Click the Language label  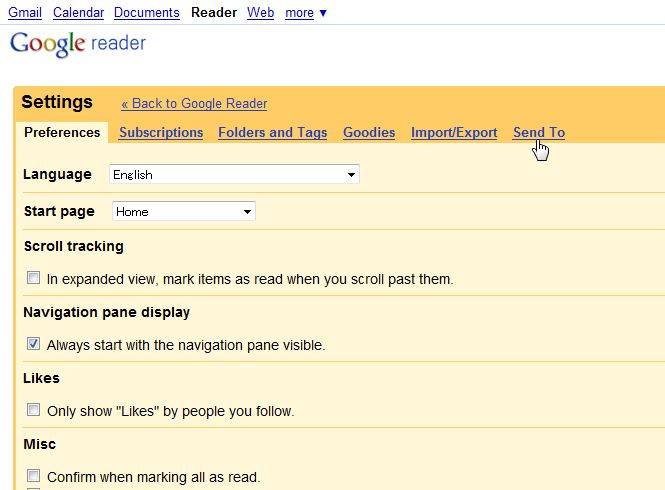pos(57,174)
